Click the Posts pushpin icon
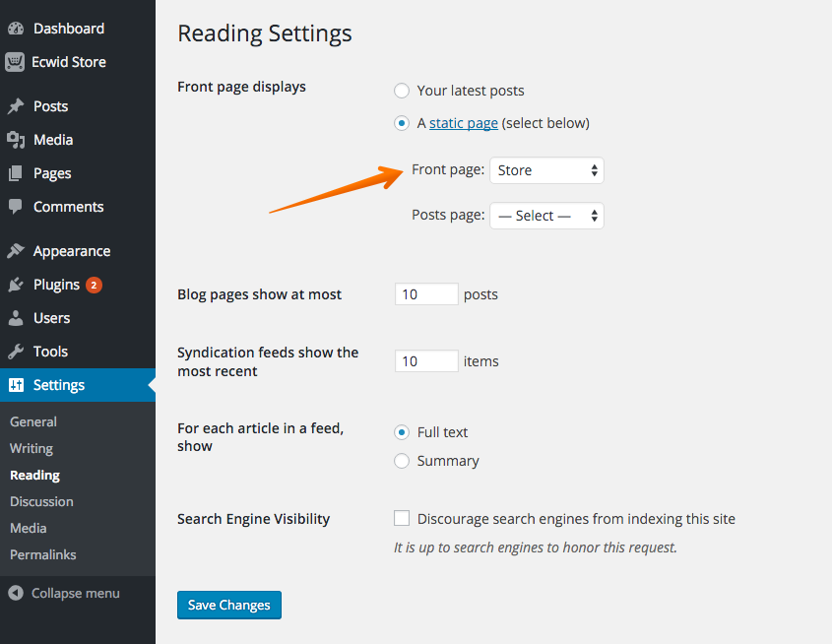Screen dimensions: 832x644 [x=15, y=106]
